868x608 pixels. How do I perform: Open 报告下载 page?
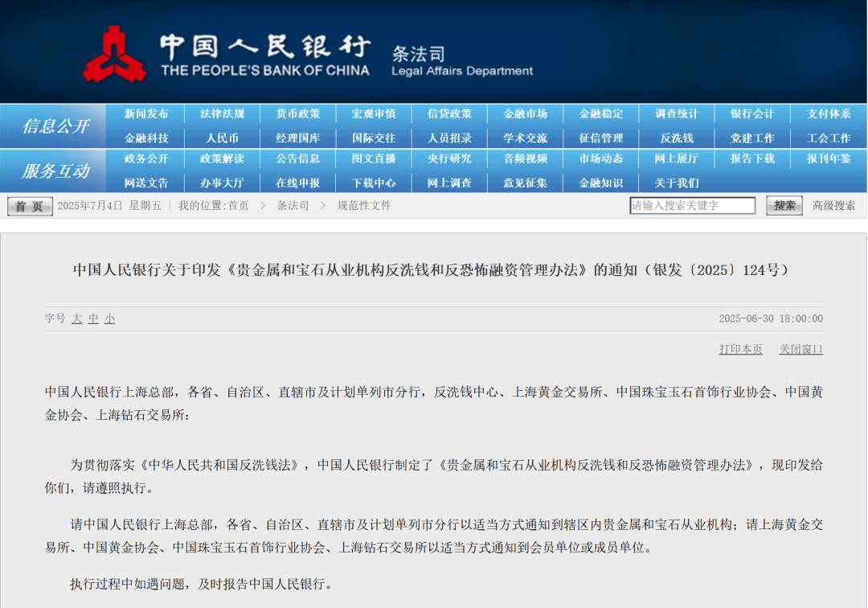pyautogui.click(x=752, y=159)
